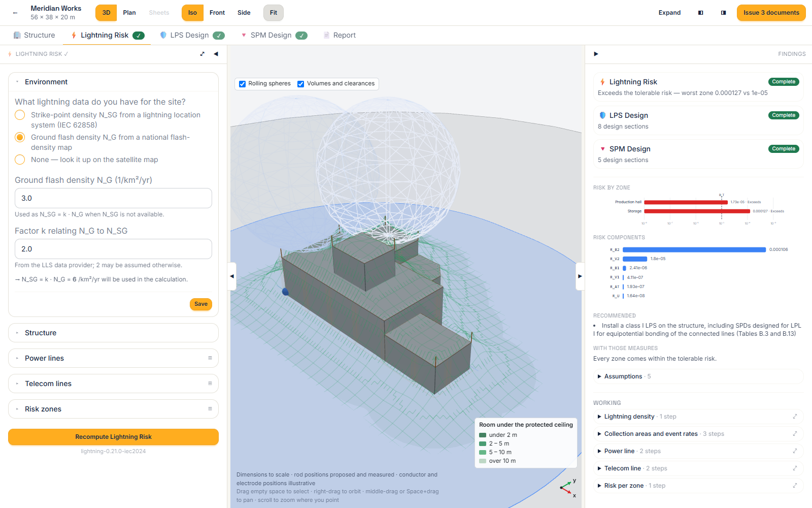Expand the Power lines section

(x=113, y=358)
